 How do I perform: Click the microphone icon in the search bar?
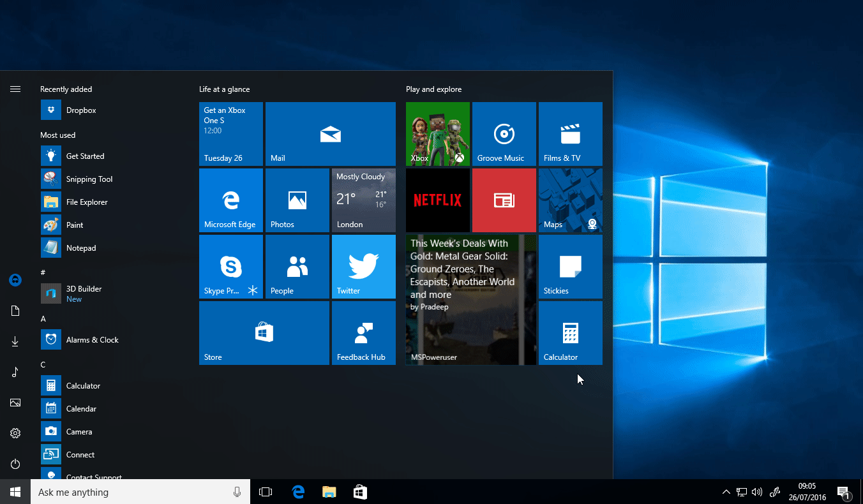tap(237, 492)
